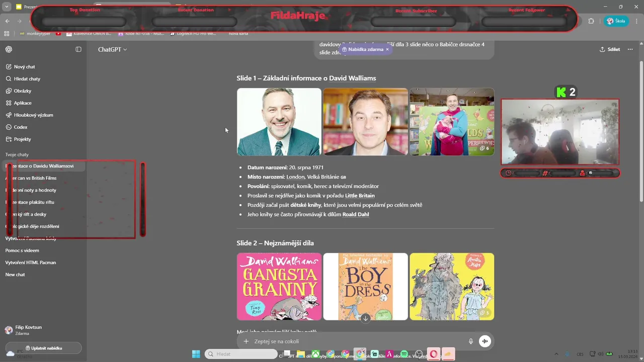Open Spotify from the taskbar
644x362 pixels.
click(404, 354)
